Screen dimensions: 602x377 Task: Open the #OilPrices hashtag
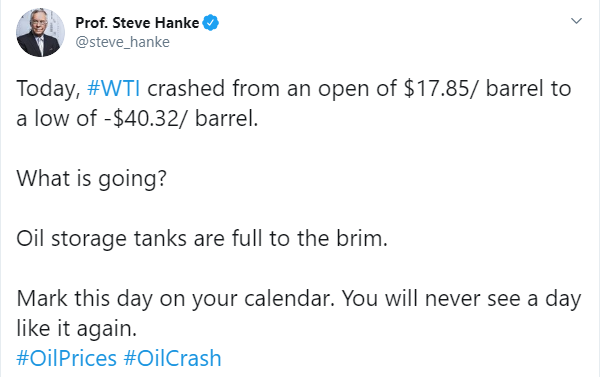tap(66, 359)
